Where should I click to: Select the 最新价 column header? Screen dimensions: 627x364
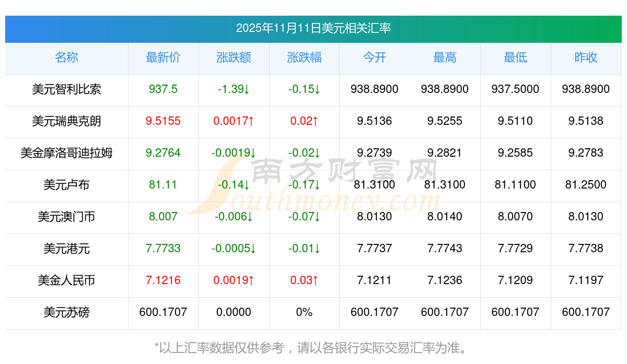[163, 57]
